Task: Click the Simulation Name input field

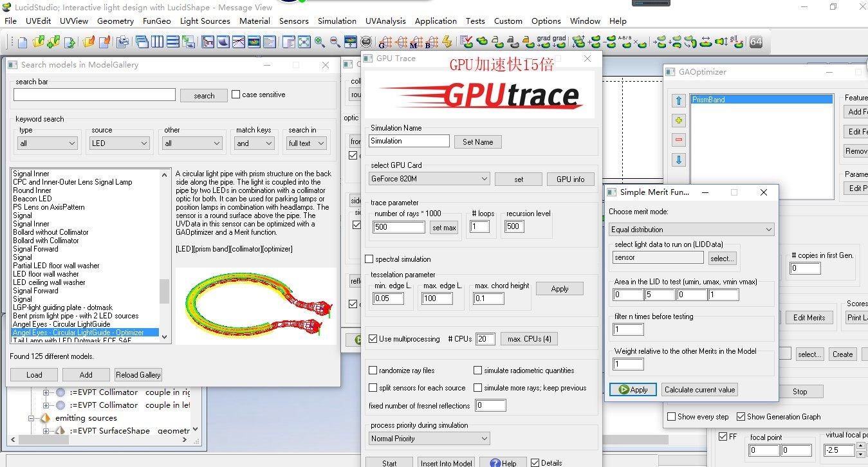Action: 410,141
